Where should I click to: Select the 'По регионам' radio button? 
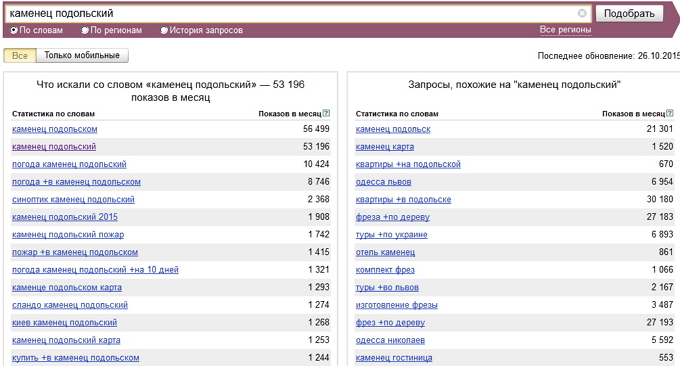coord(85,30)
